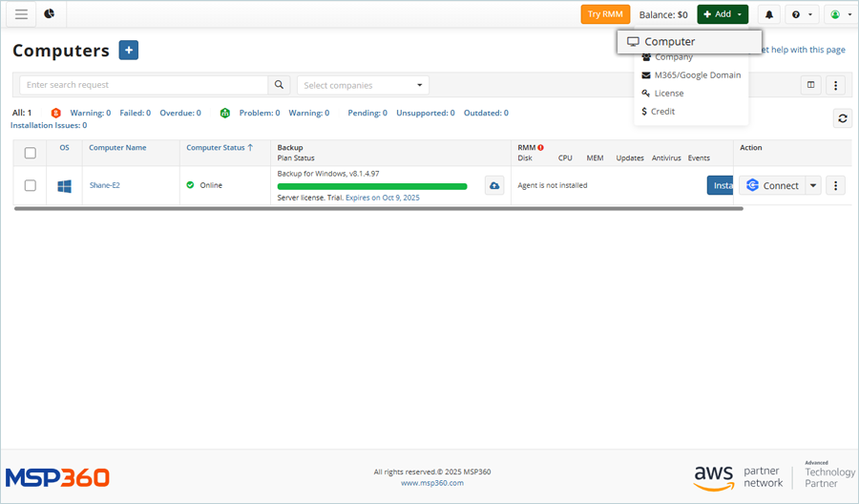Tick the select-all checkbox in table header
859x504 pixels.
[x=31, y=153]
